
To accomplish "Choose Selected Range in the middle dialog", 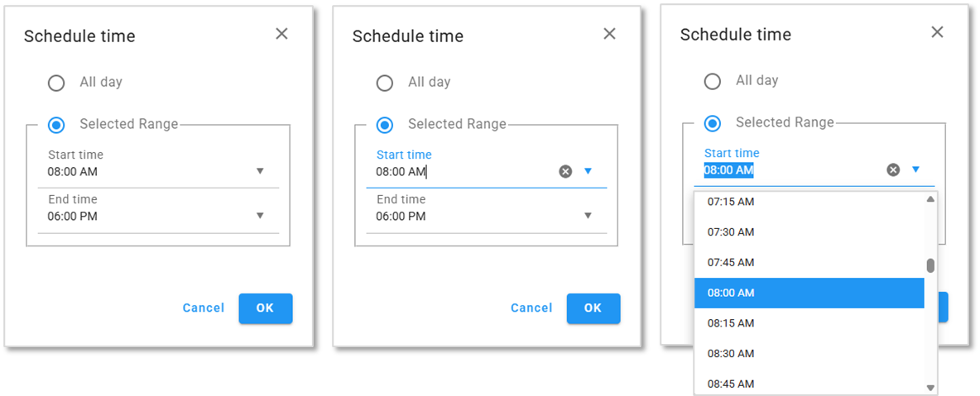I will [x=385, y=125].
